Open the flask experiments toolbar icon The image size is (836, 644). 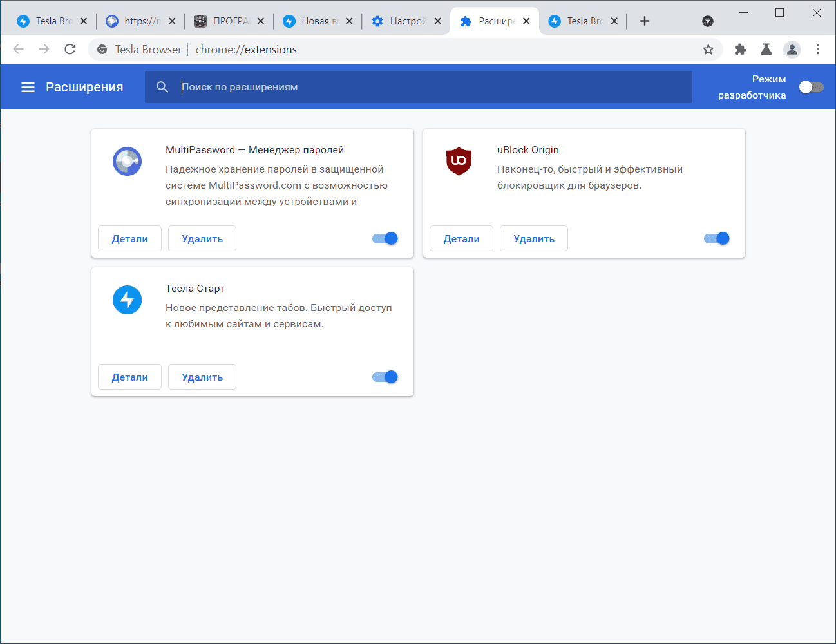pos(766,50)
